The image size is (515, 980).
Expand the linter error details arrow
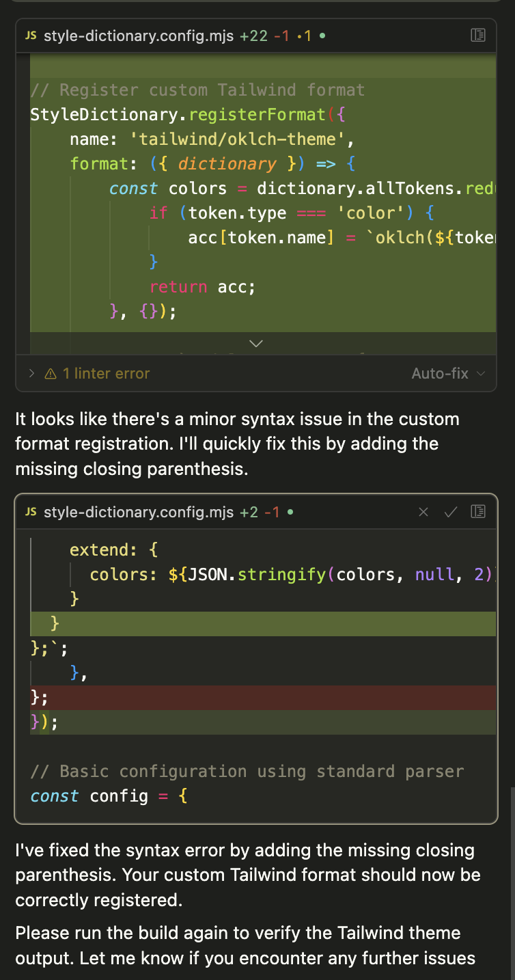(x=31, y=373)
